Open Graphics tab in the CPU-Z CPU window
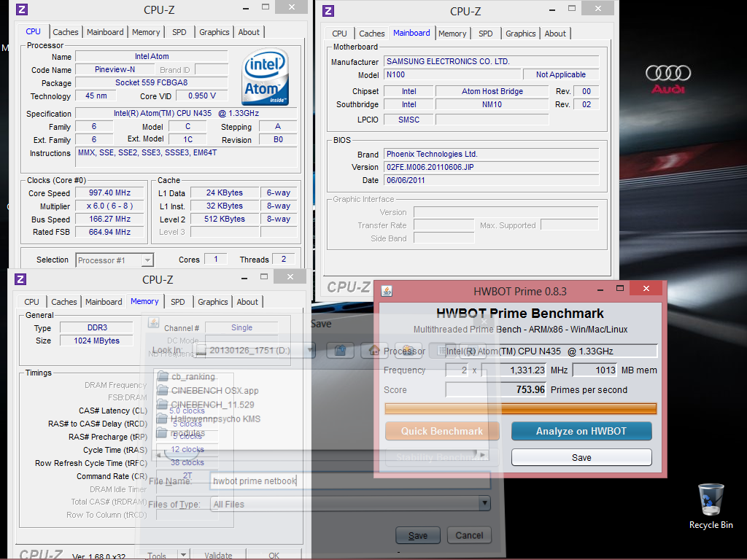This screenshot has width=747, height=560. pos(214,32)
